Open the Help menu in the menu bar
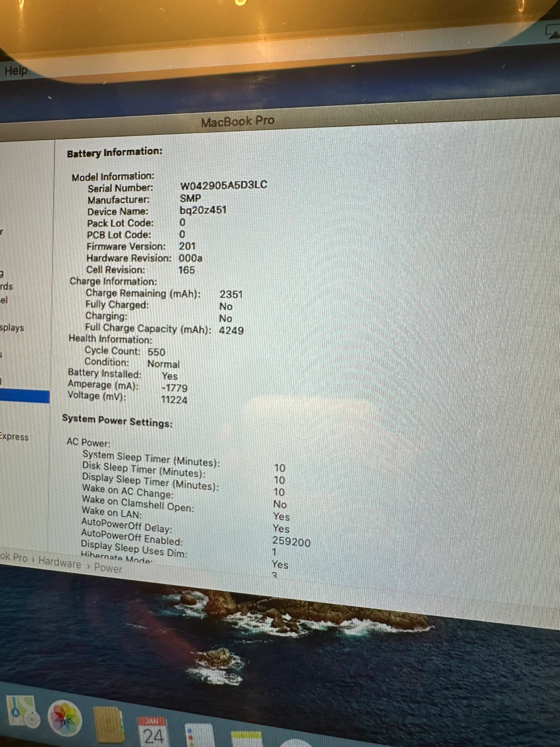Image resolution: width=560 pixels, height=747 pixels. pyautogui.click(x=16, y=71)
